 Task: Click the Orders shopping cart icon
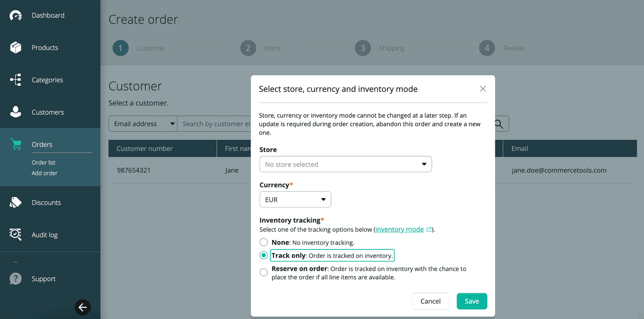tap(16, 144)
